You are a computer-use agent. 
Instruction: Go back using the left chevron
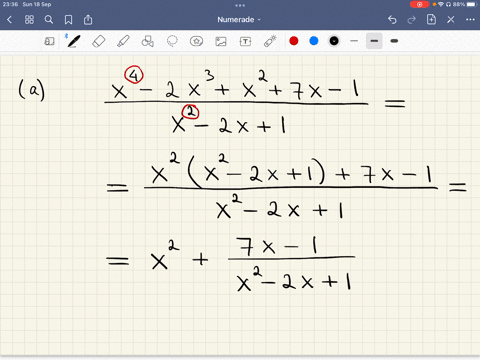[9, 20]
